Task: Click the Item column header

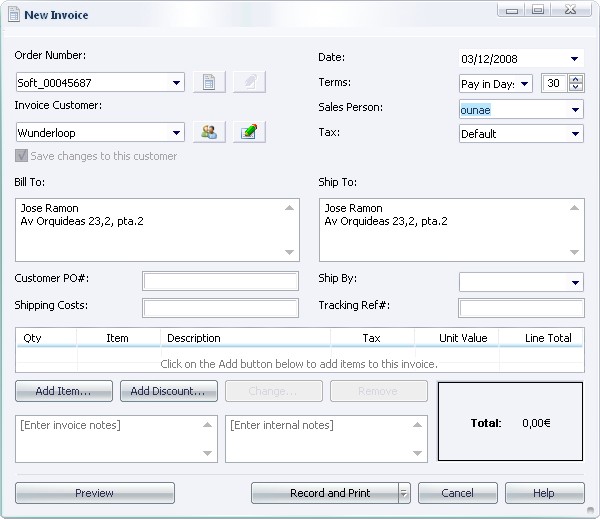Action: pyautogui.click(x=118, y=338)
